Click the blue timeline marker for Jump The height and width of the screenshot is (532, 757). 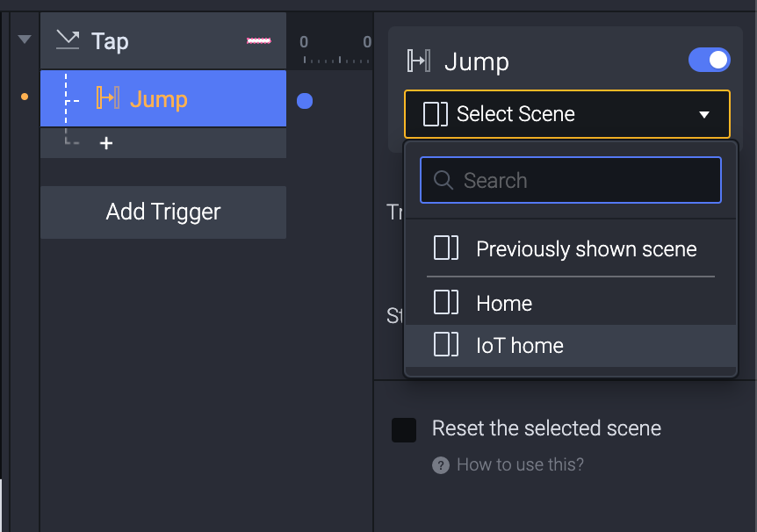coord(305,101)
